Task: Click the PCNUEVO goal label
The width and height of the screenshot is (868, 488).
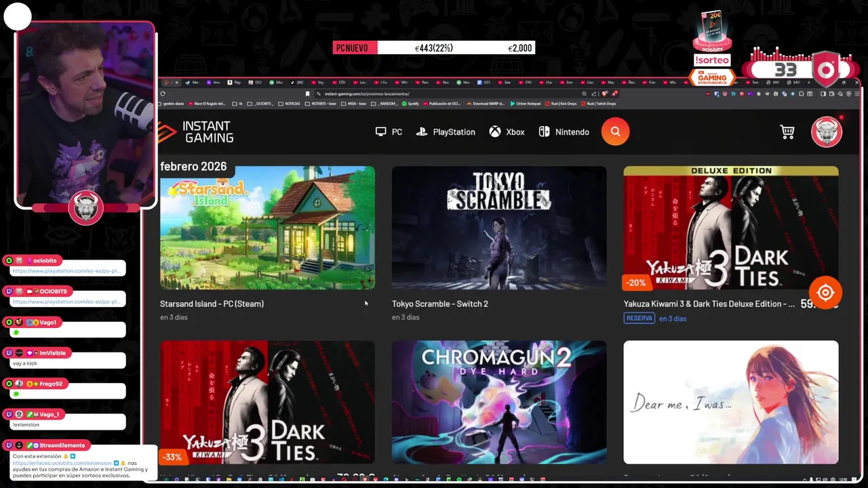Action: click(352, 48)
